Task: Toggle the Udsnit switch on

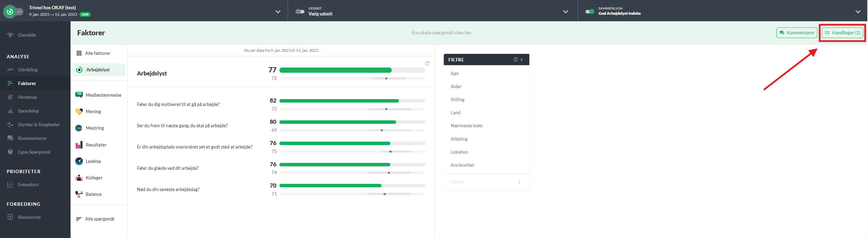Action: pyautogui.click(x=300, y=12)
